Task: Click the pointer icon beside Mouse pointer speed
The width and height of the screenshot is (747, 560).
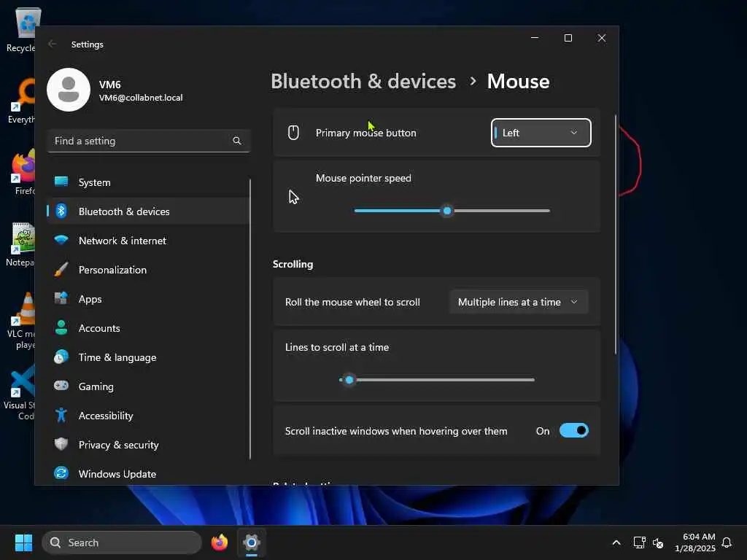Action: coord(293,197)
